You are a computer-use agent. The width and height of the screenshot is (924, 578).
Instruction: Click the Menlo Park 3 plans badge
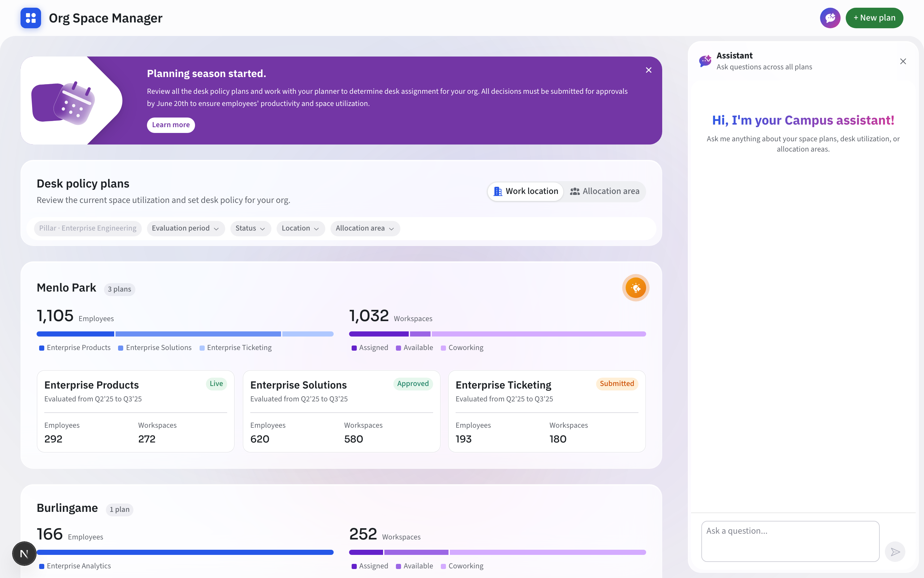pos(119,289)
